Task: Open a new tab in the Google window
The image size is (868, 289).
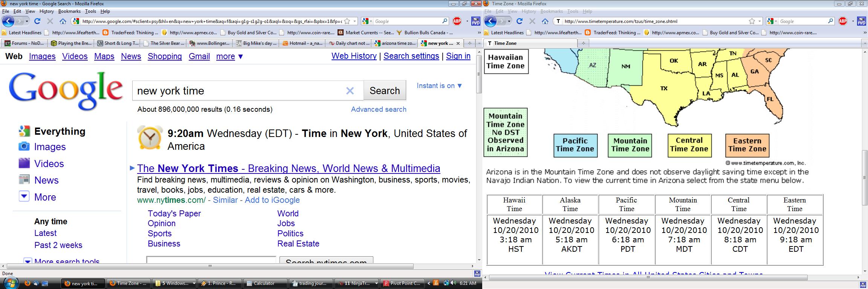Action: [x=469, y=43]
